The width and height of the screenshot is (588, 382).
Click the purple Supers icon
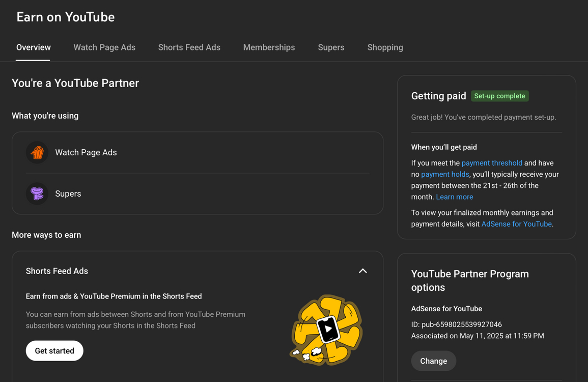[37, 194]
